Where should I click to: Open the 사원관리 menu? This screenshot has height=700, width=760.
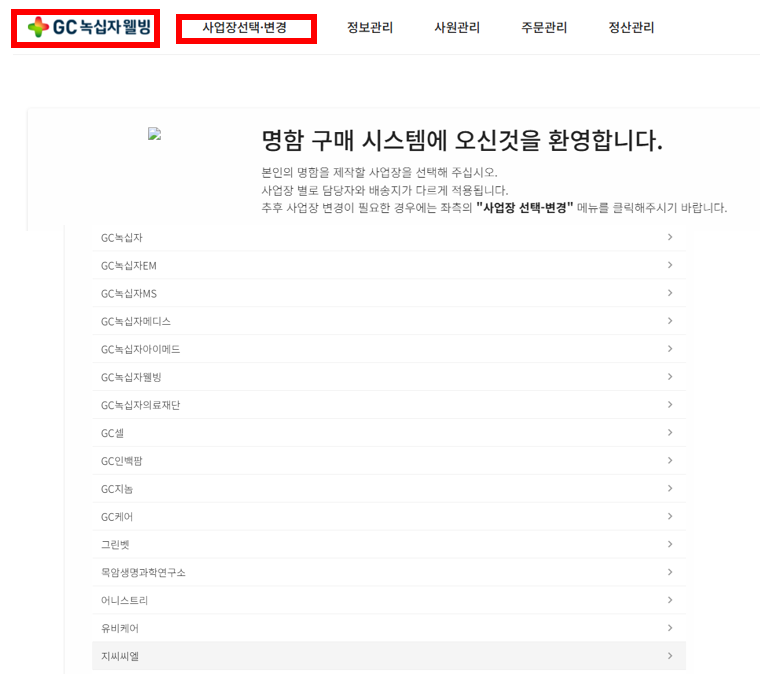click(x=457, y=28)
